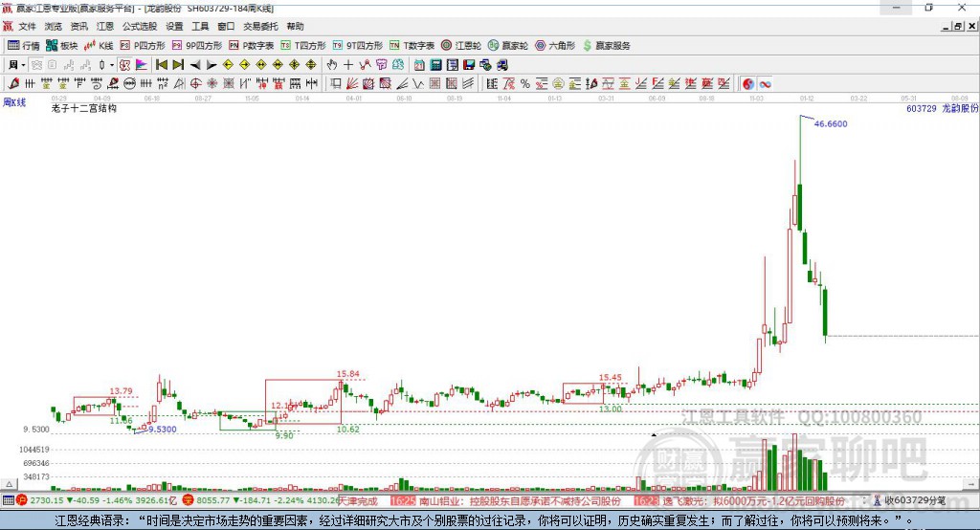Click the blue infinity loop icon
Viewport: 980px width, 530px height.
[765, 84]
